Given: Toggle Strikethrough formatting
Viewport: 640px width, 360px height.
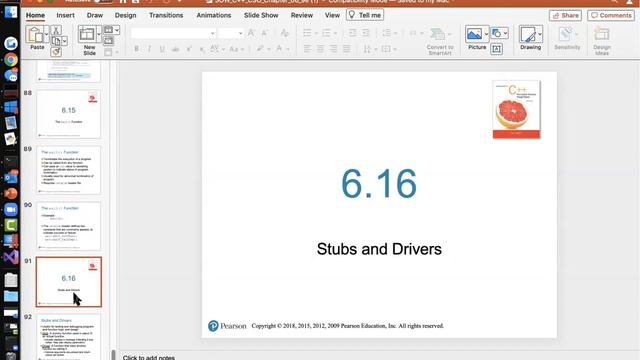Looking at the screenshot, I should coord(176,49).
